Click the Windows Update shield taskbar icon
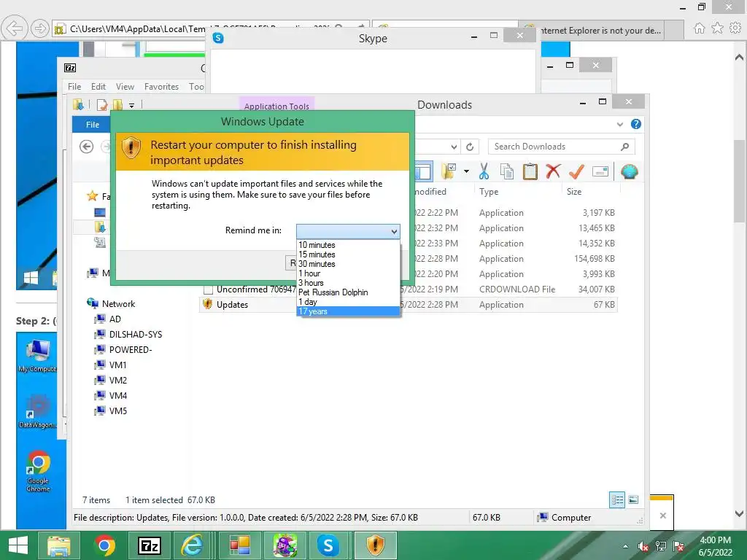 (376, 545)
